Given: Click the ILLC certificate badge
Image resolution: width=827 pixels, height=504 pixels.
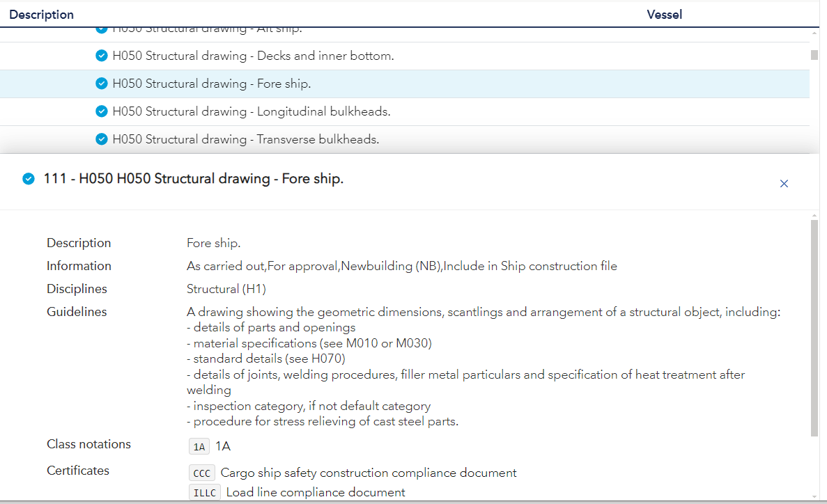Looking at the screenshot, I should (204, 492).
